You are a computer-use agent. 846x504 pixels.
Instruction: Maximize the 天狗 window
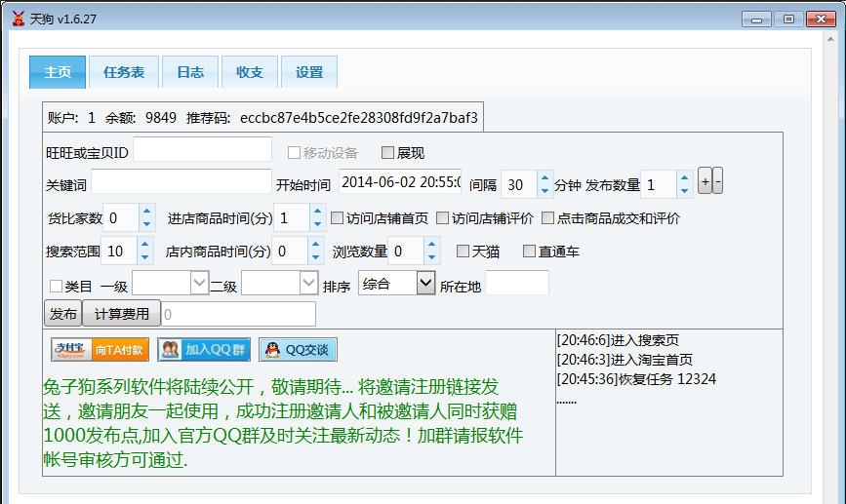pyautogui.click(x=788, y=19)
